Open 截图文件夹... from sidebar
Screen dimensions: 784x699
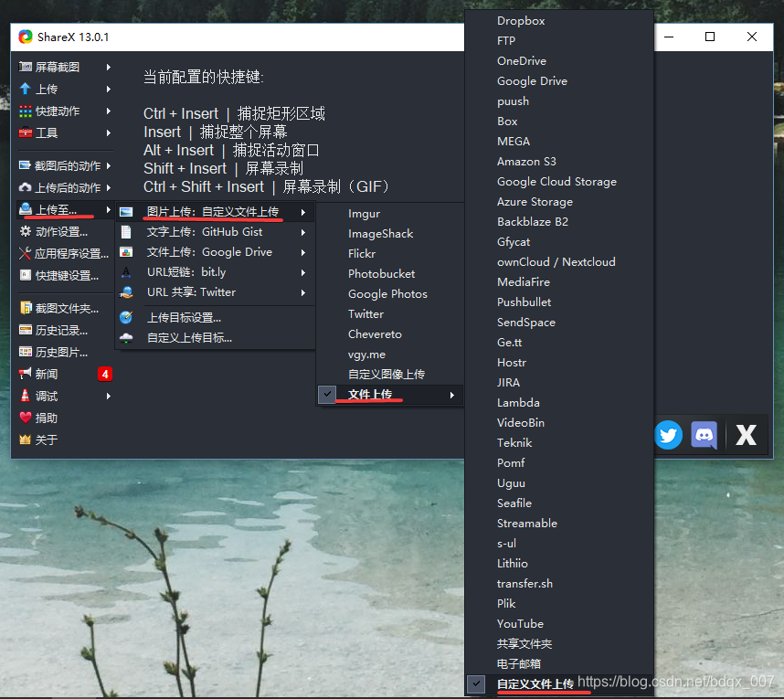click(67, 309)
